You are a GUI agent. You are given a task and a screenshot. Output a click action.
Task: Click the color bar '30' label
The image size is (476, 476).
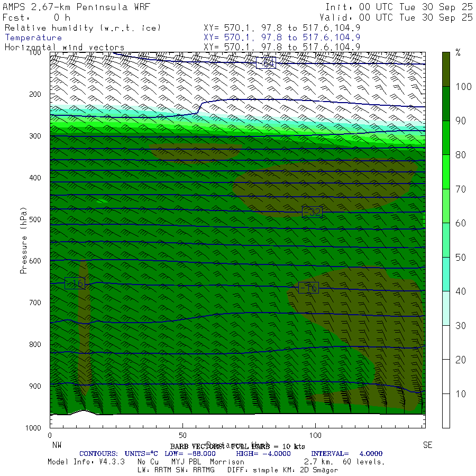[461, 326]
